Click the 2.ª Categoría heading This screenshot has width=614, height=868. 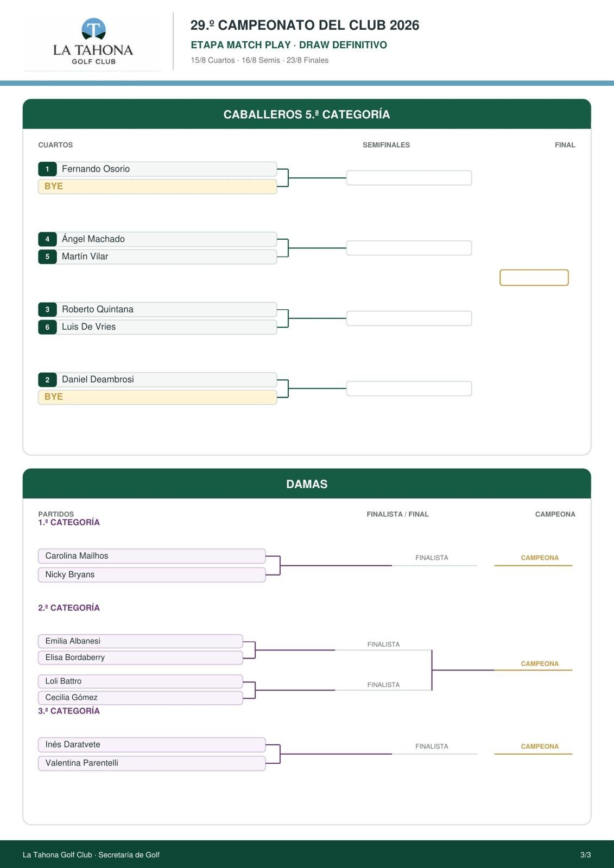pos(69,608)
